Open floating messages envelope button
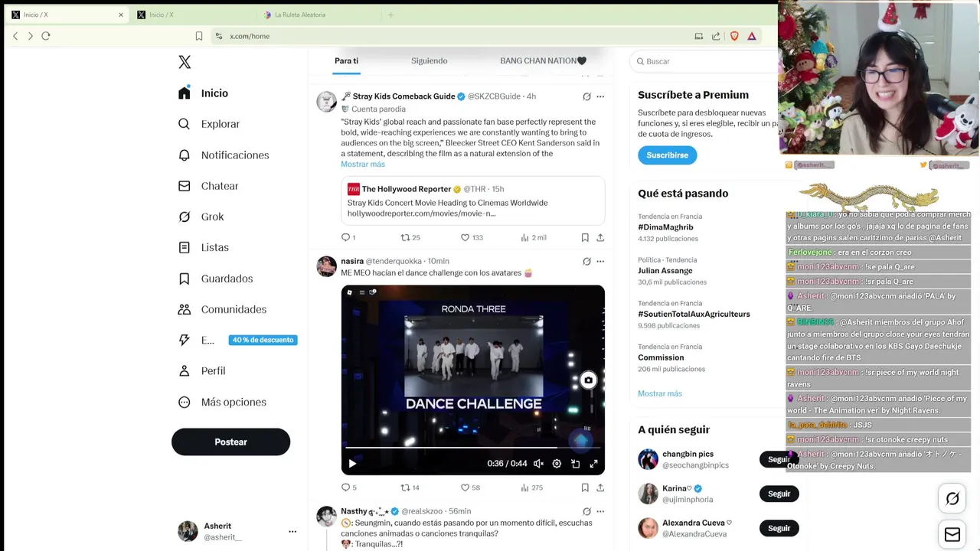 click(x=952, y=535)
